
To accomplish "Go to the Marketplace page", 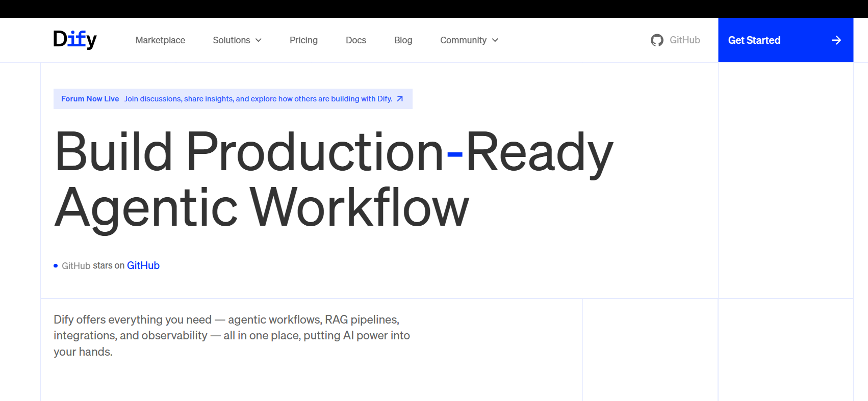I will point(160,40).
